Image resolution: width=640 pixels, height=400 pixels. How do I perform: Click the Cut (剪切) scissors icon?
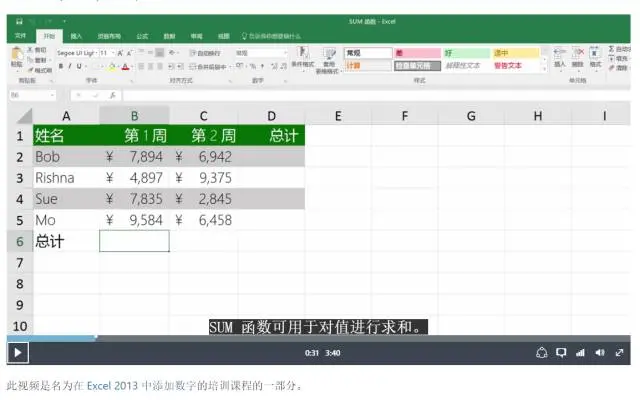(31, 50)
